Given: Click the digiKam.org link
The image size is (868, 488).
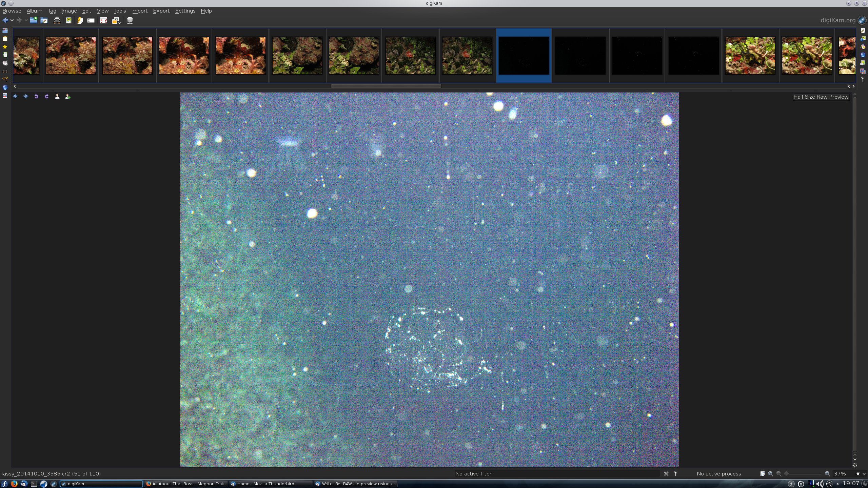Looking at the screenshot, I should click(837, 20).
